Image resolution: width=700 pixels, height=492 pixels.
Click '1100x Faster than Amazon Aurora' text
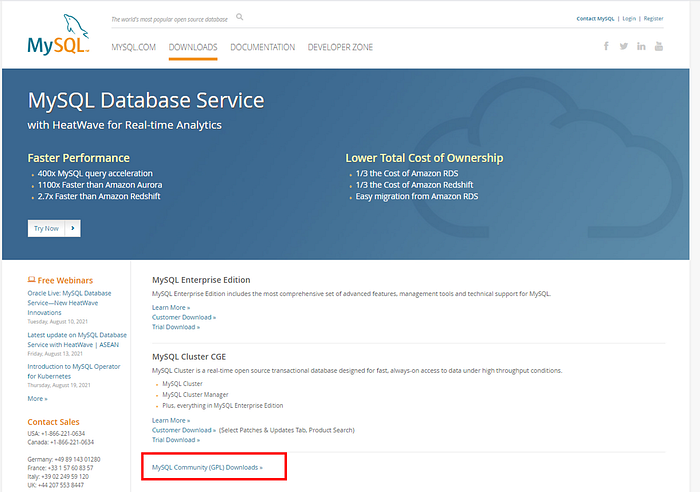100,185
